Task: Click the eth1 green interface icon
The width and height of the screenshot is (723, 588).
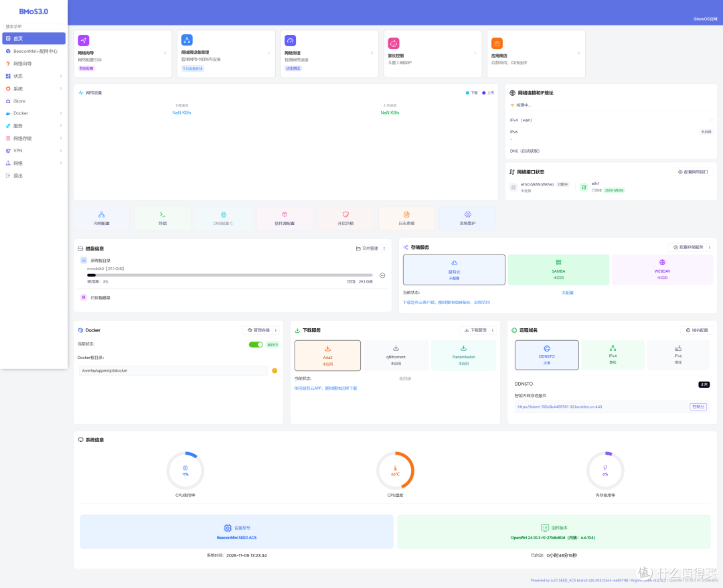Action: point(584,187)
